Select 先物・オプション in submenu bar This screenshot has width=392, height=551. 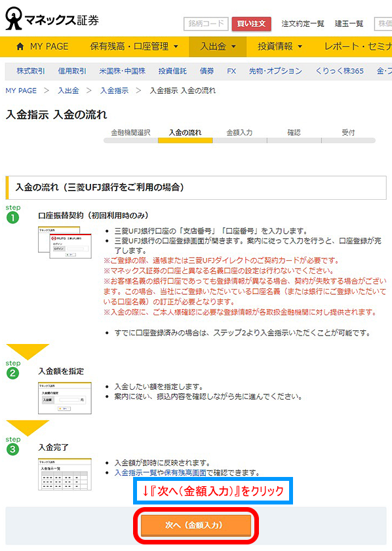275,71
